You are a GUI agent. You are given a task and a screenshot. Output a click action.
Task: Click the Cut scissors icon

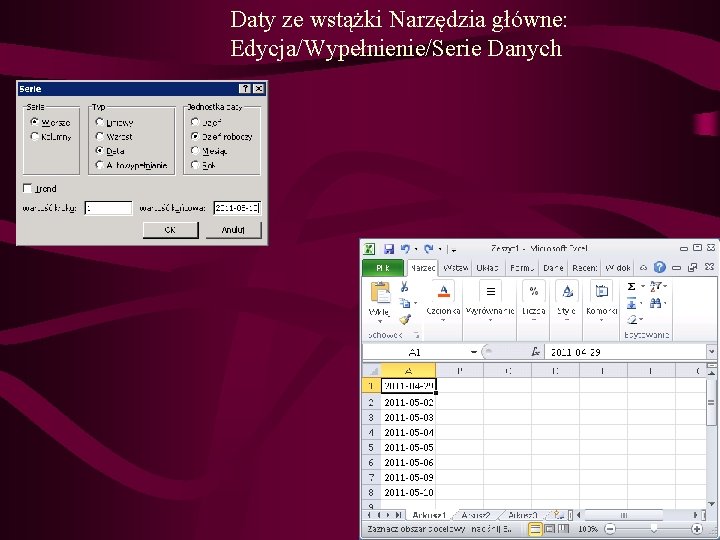pos(404,287)
